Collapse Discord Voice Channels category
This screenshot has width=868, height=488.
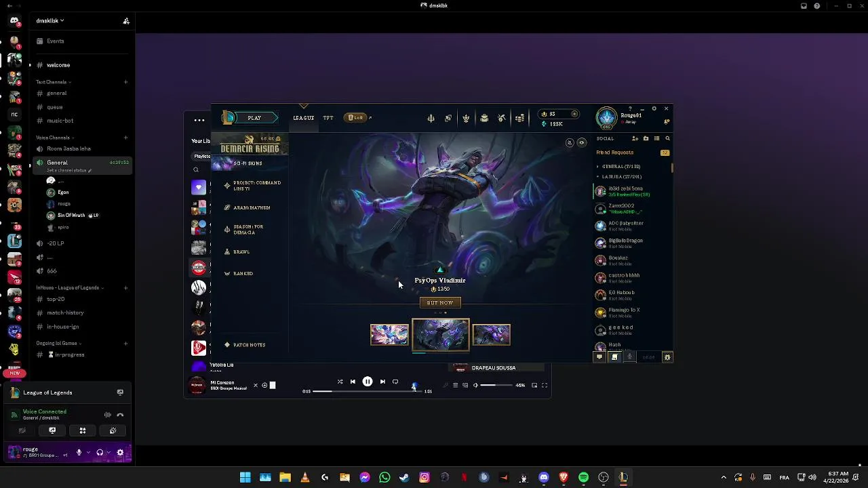(55, 138)
